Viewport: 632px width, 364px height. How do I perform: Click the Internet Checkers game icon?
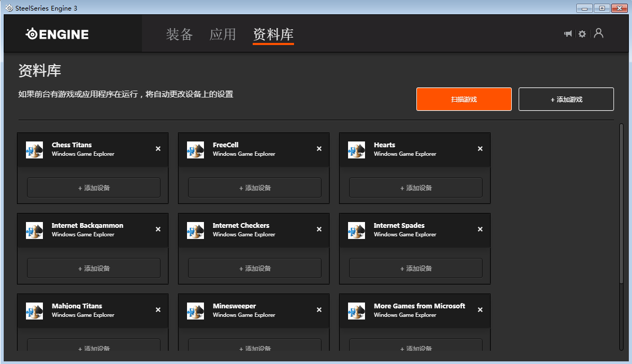tap(195, 230)
